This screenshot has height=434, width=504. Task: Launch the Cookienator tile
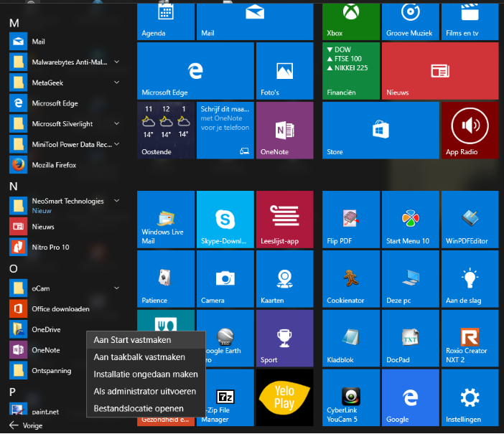[351, 278]
